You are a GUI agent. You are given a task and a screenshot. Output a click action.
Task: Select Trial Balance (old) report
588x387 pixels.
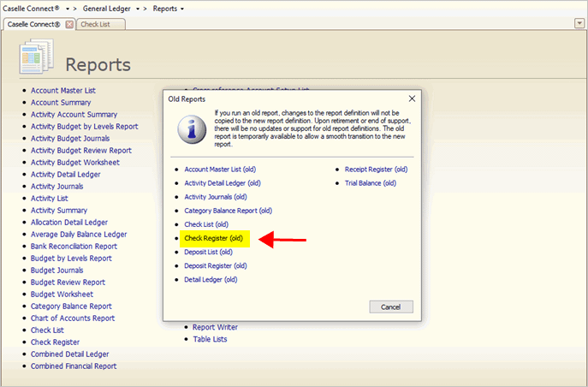click(371, 183)
